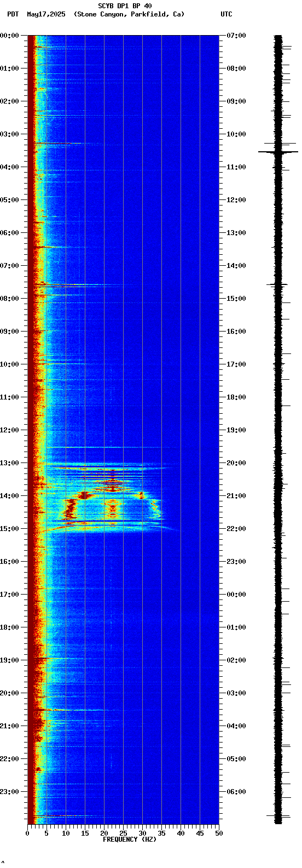Image resolution: width=302 pixels, height=868 pixels.
Task: Click the 'UTC' timezone label
Action: coord(226,14)
